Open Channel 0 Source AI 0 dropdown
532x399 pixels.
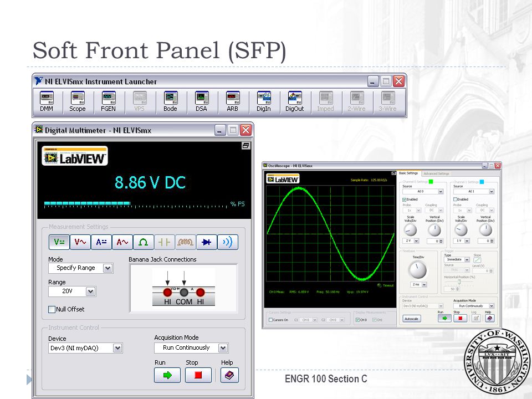(423, 191)
